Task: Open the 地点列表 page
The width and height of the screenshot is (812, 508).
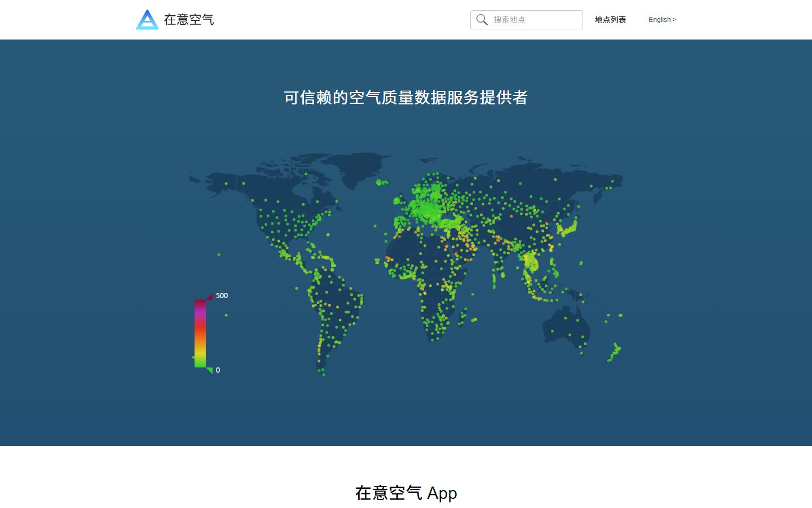Action: 610,20
